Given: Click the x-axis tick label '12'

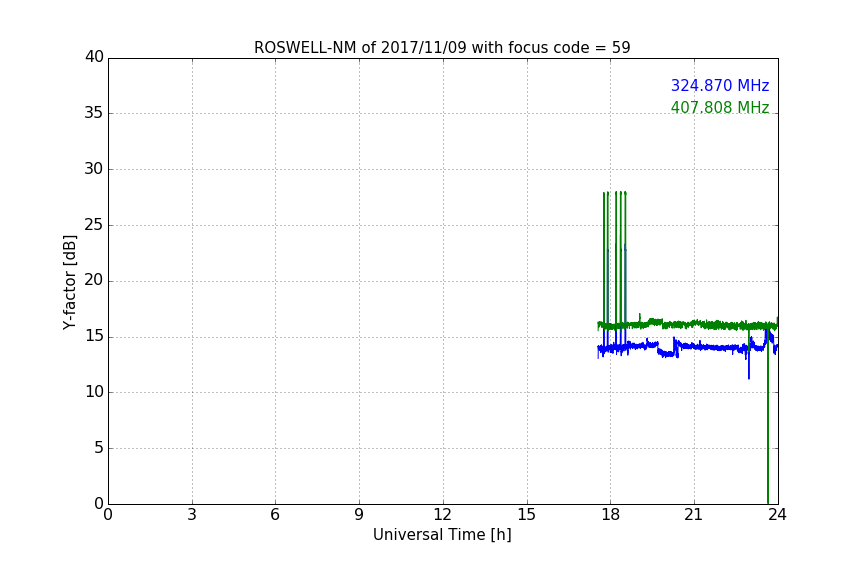Looking at the screenshot, I should (x=442, y=515).
